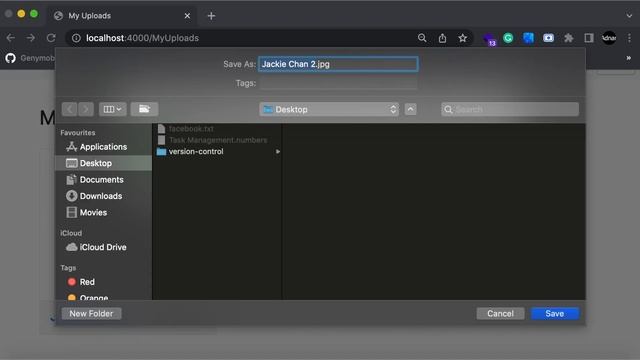This screenshot has height=360, width=640.
Task: Close the My Uploads tab
Action: pyautogui.click(x=187, y=16)
